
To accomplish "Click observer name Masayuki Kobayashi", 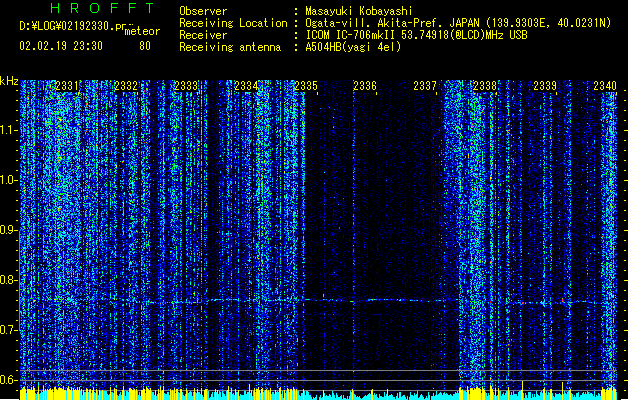I will pos(359,11).
